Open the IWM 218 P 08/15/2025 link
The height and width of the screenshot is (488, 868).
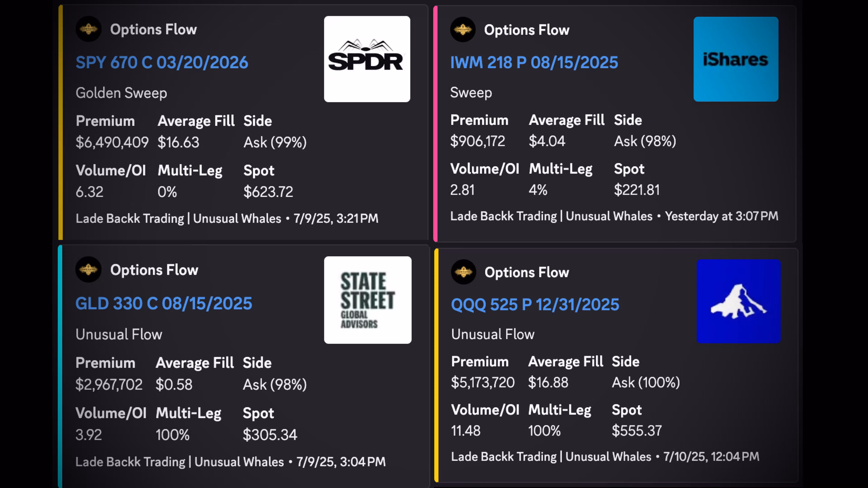(x=534, y=63)
